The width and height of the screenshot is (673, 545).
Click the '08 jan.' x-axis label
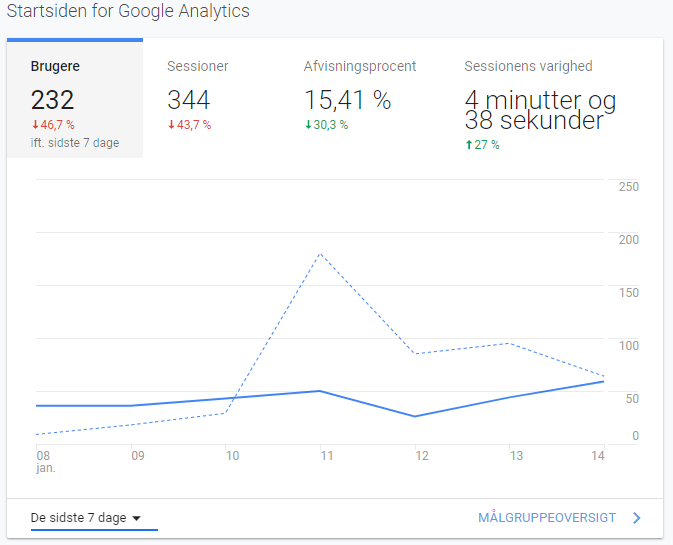[44, 460]
